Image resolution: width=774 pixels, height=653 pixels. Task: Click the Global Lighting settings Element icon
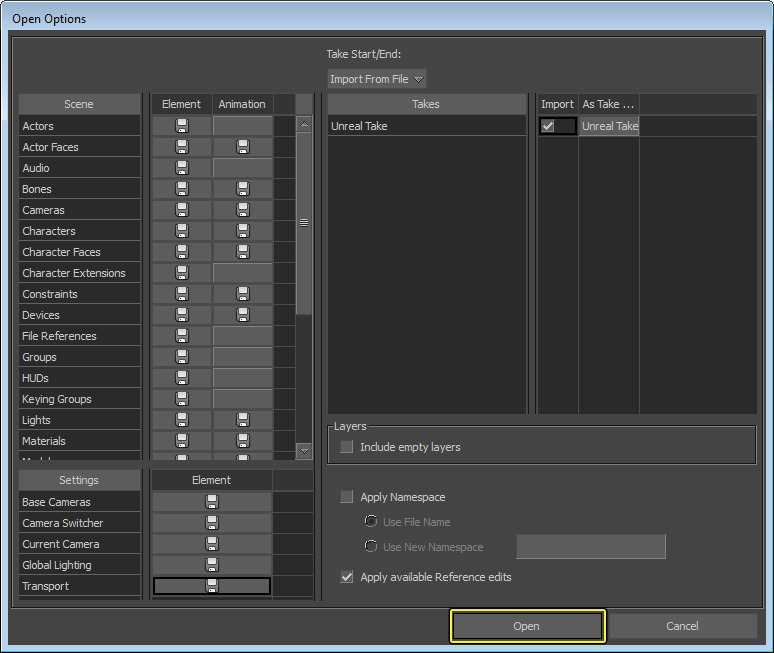(x=212, y=565)
